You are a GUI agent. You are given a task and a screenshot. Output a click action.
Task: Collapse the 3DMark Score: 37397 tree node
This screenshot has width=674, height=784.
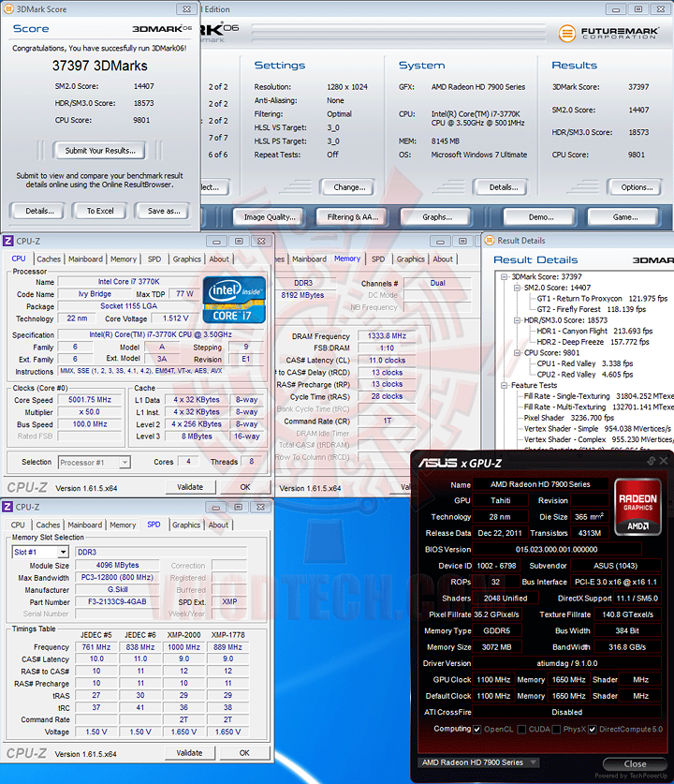(x=505, y=277)
